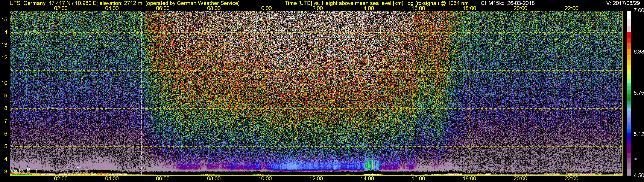
Task: Click the 5.12 color scale value
Action: tap(638, 134)
